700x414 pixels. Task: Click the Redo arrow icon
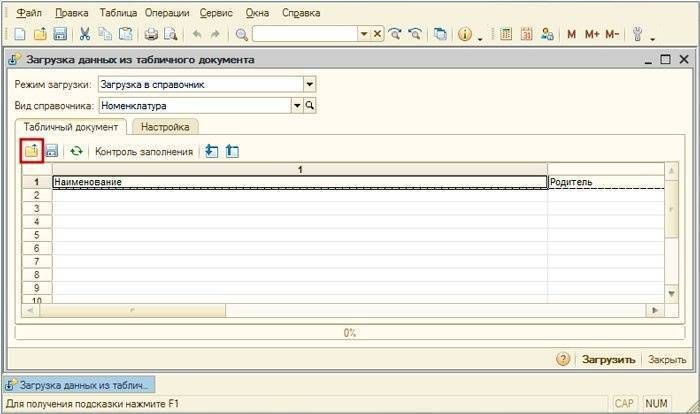(x=215, y=34)
